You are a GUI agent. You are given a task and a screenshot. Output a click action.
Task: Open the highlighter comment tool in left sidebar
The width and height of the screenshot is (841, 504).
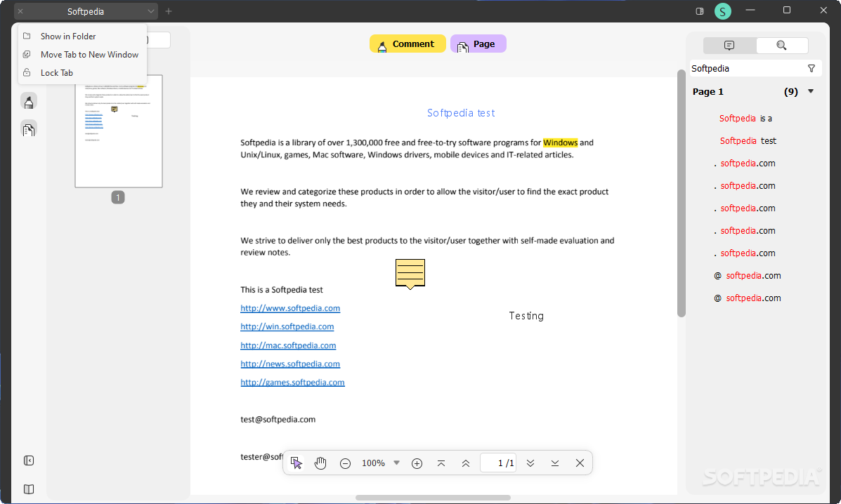pos(29,101)
